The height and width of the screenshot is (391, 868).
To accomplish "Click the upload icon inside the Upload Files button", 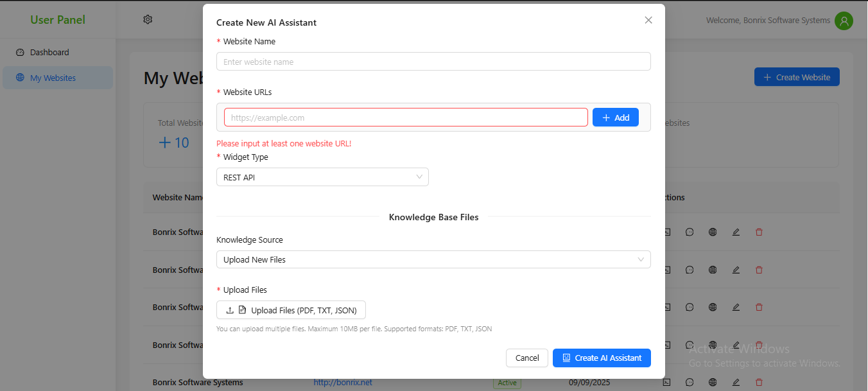I will point(229,309).
